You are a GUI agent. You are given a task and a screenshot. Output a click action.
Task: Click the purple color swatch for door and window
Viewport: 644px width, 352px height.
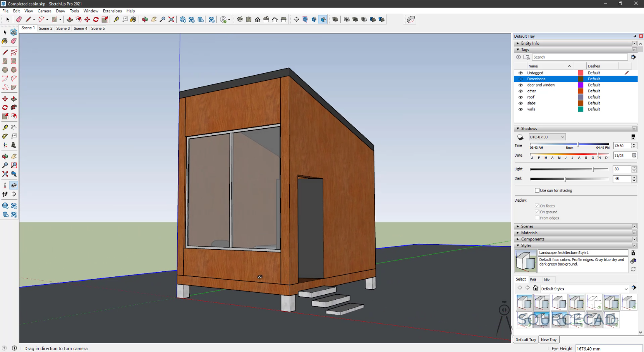[580, 85]
